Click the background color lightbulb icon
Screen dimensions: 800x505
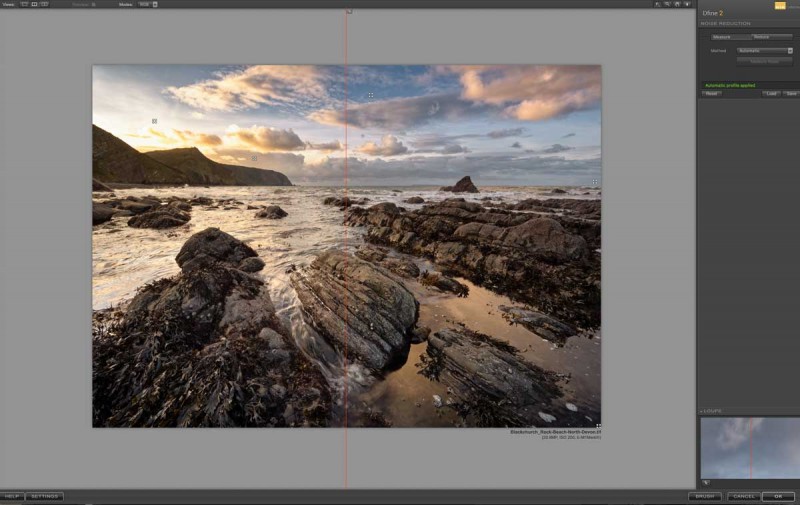tap(687, 4)
